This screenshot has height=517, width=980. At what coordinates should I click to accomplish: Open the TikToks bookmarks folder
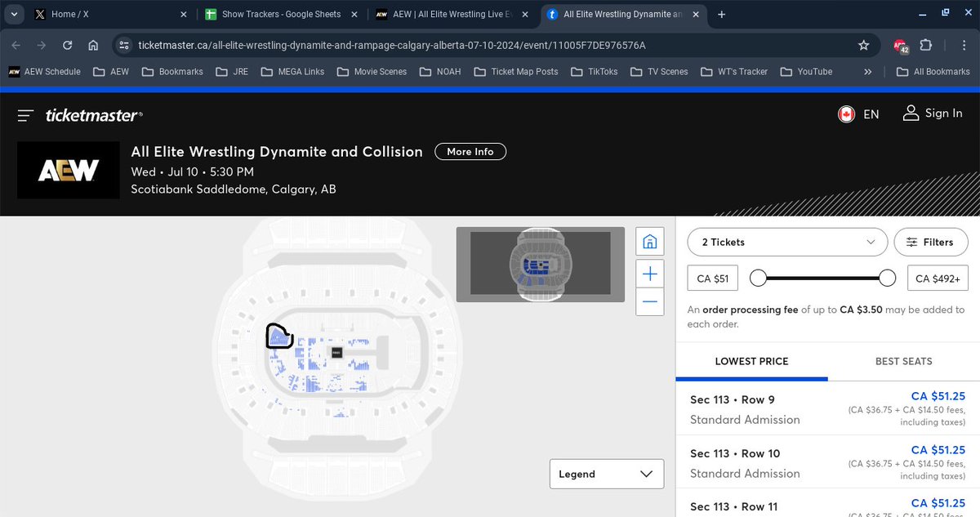(594, 71)
